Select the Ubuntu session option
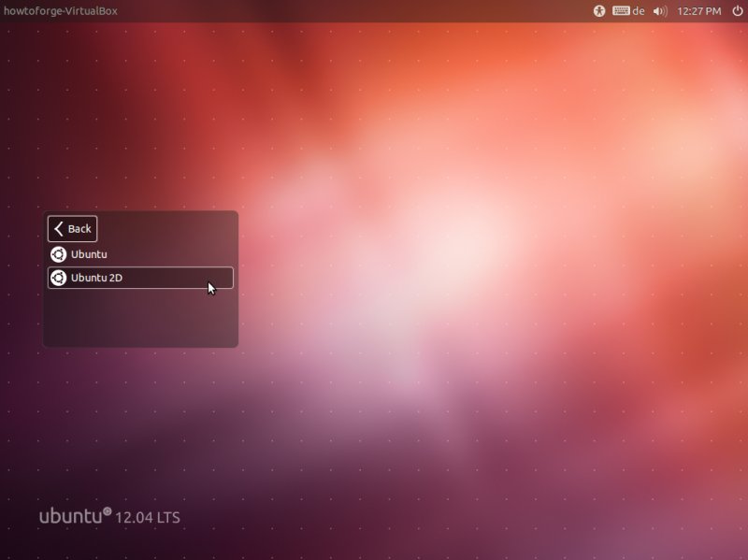Viewport: 748px width, 560px height. pos(140,254)
